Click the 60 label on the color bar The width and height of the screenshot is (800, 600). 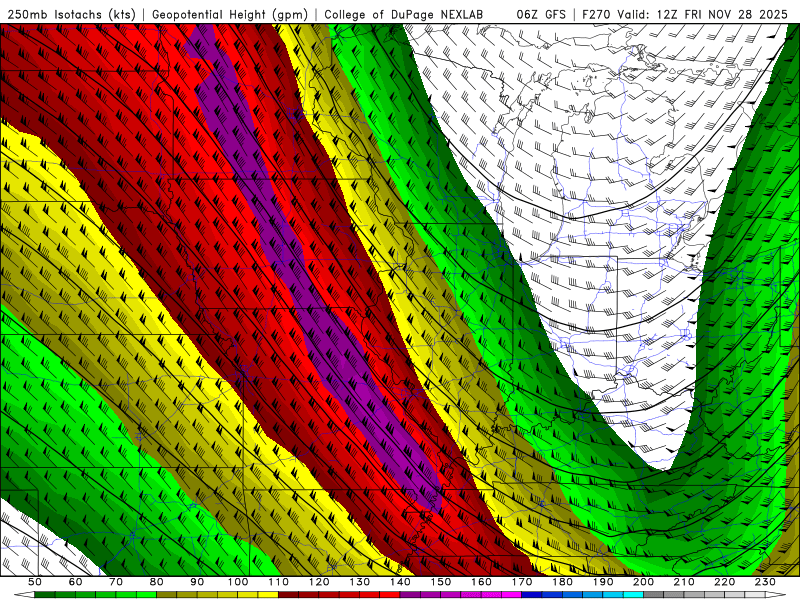pos(76,582)
